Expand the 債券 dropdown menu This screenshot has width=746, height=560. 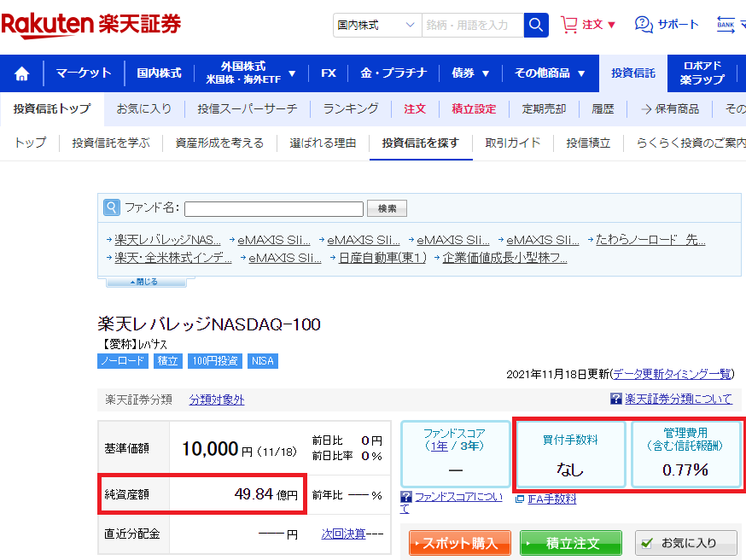tap(470, 73)
